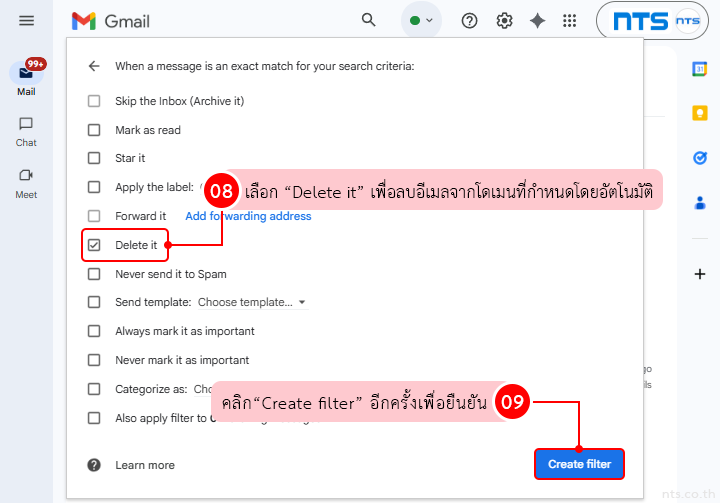
Task: Switch to Chat in the sidebar
Action: [x=26, y=132]
